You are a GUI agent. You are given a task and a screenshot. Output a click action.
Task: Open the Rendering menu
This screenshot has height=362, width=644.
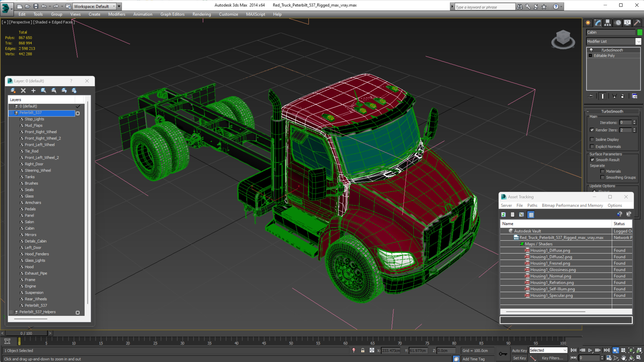tap(202, 14)
